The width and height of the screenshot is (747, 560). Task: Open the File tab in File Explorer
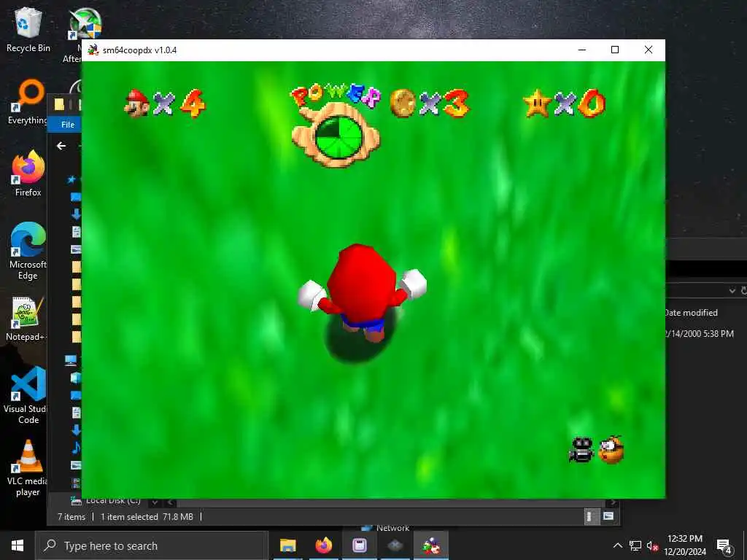(x=68, y=124)
